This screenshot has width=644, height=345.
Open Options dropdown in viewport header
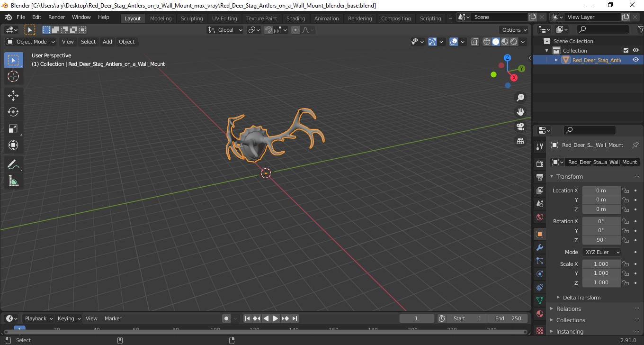pos(515,30)
